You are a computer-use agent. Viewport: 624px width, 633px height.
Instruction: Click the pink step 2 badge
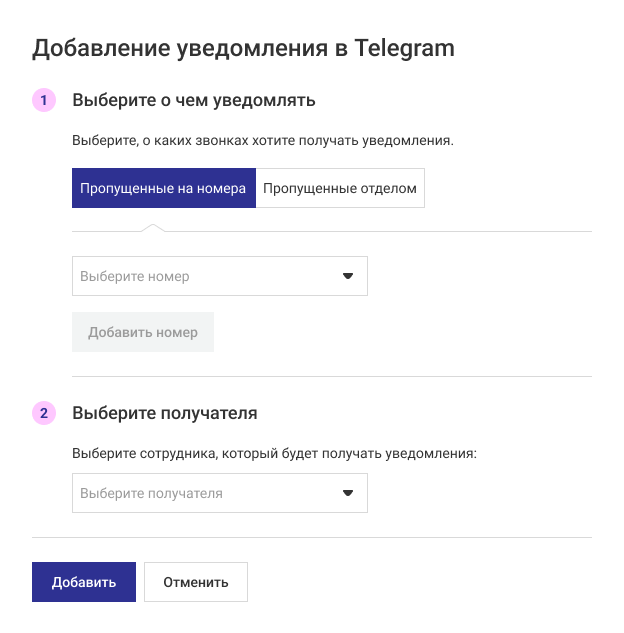coord(43,412)
